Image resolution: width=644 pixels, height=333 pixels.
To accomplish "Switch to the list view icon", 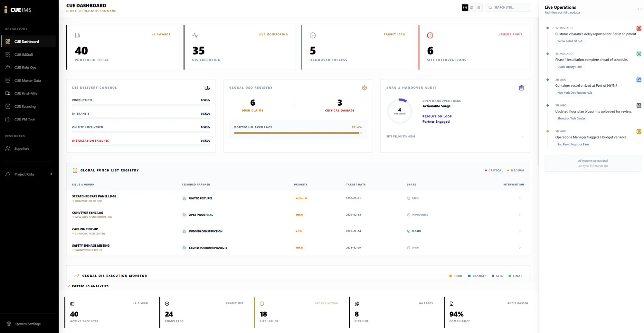I will tap(478, 7).
